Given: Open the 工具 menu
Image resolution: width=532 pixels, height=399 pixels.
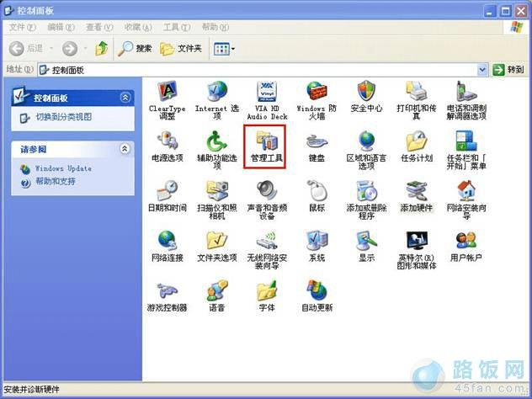Looking at the screenshot, I should (177, 27).
